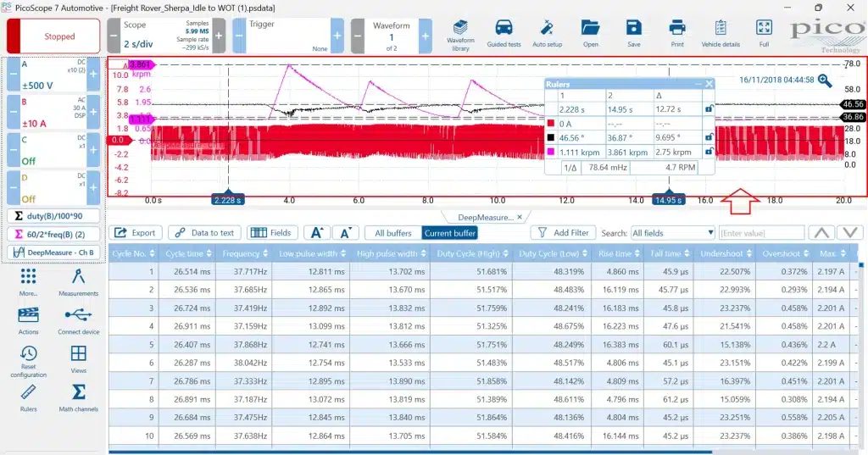Open math channel 60/2*freq(B) (2)
Screen dimensions: 868x455
coord(54,234)
